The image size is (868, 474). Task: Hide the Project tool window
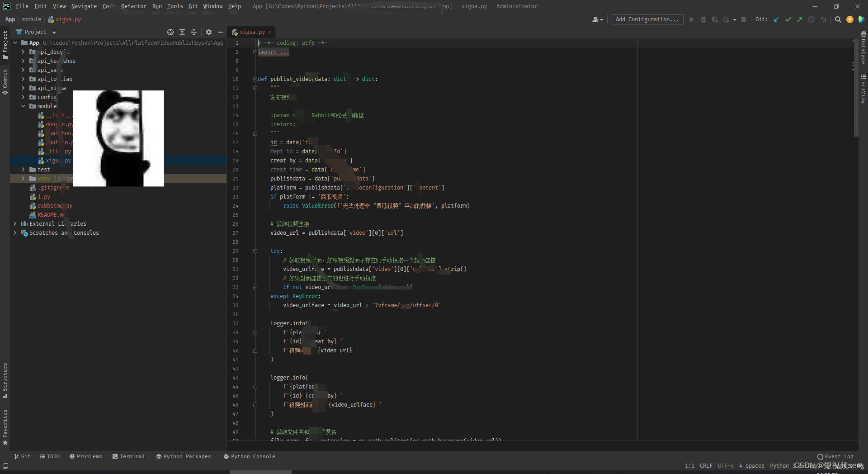coord(220,32)
